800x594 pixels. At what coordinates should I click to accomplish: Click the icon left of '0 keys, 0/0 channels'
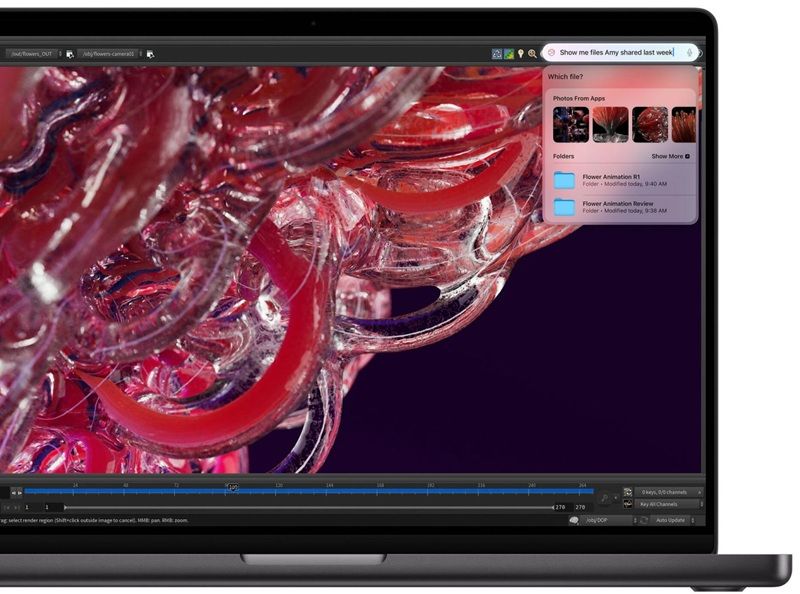pyautogui.click(x=628, y=492)
